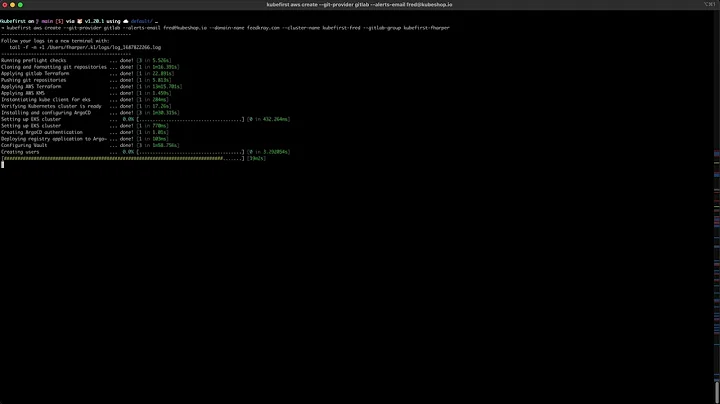Click 'Follow your logs in a new terminal with:'
720x404 pixels.
[x=55, y=41]
